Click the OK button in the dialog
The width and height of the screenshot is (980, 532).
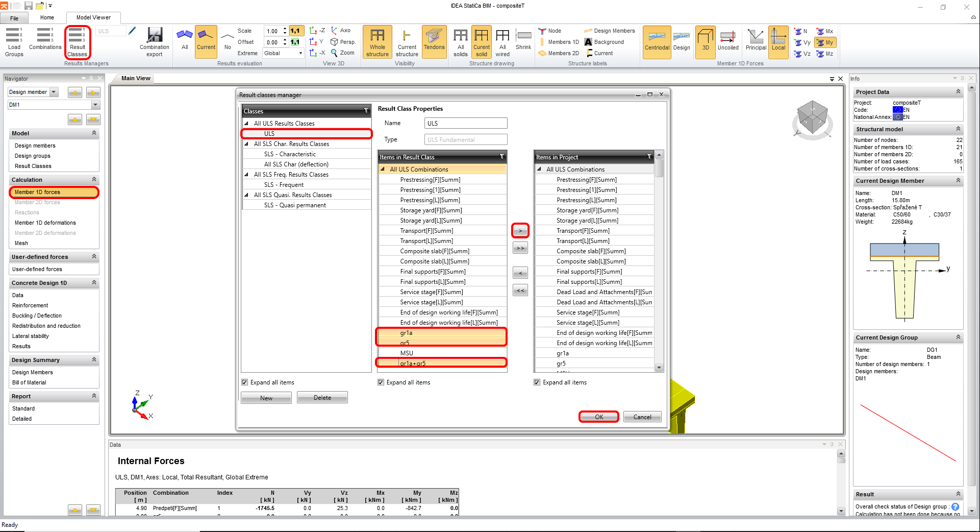click(x=598, y=417)
